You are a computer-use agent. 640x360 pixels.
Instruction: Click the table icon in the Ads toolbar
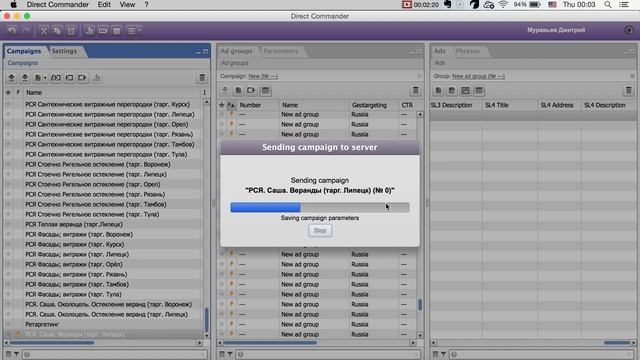pyautogui.click(x=479, y=91)
